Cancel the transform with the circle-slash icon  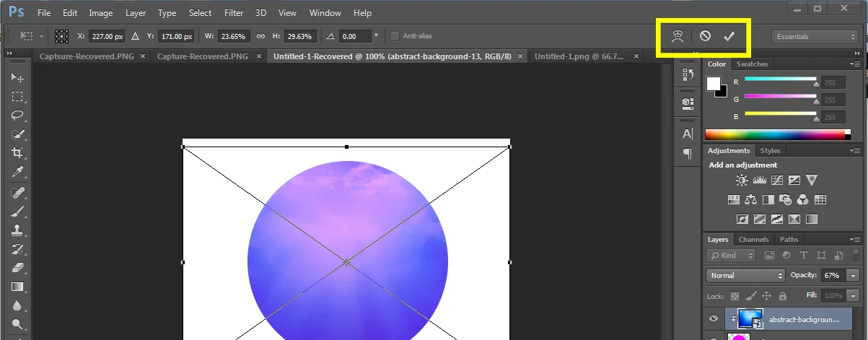click(x=705, y=36)
